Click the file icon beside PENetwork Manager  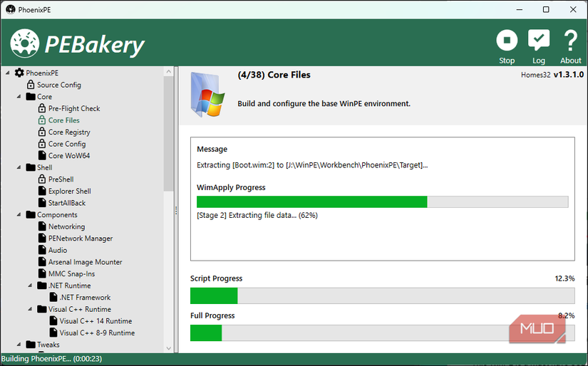(x=42, y=239)
